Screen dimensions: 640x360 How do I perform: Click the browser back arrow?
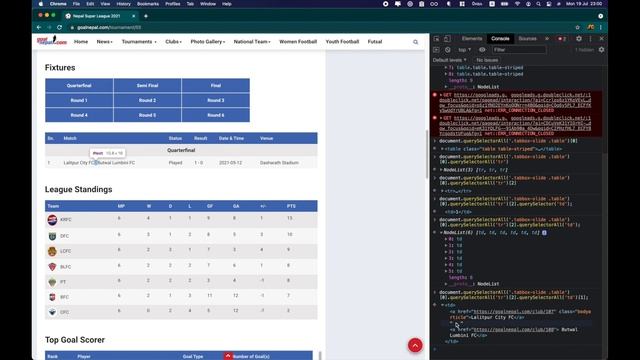pyautogui.click(x=39, y=27)
